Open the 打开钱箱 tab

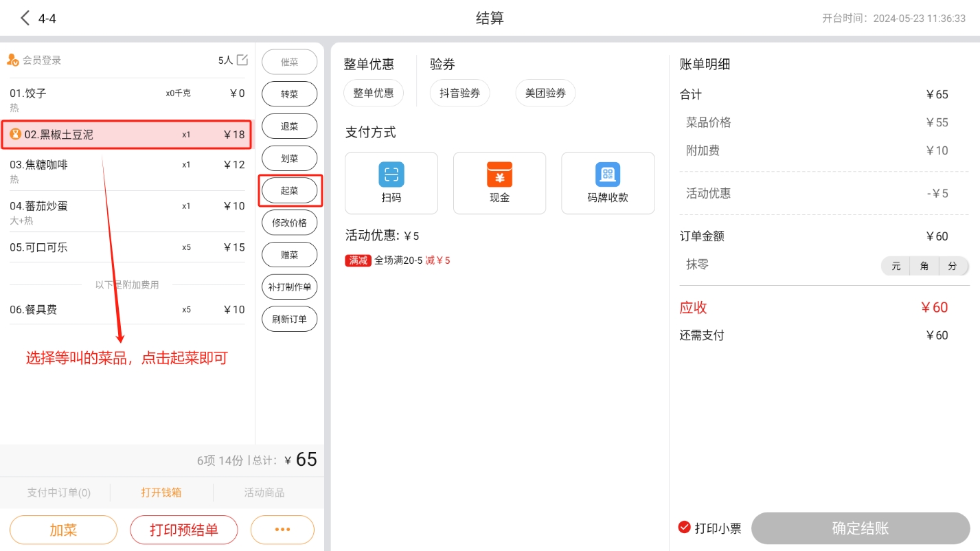coord(161,493)
